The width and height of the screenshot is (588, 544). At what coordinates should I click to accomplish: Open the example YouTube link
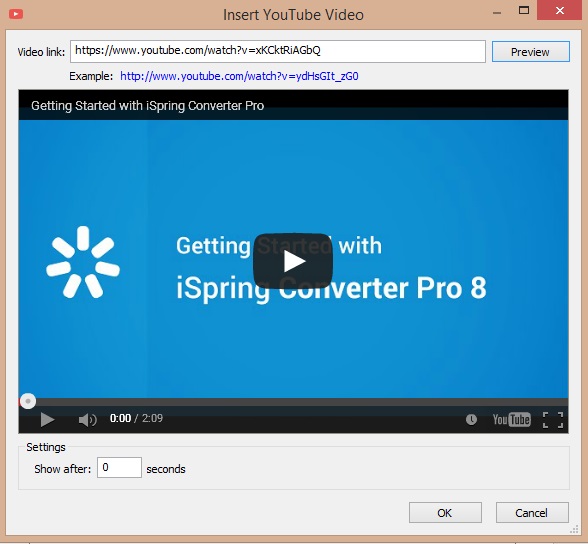coord(239,76)
